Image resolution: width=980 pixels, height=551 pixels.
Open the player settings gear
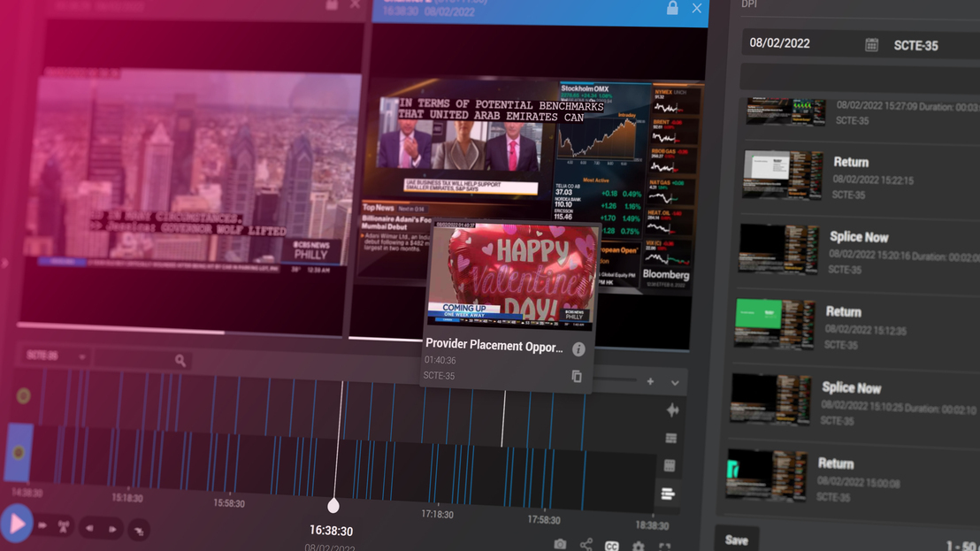[x=638, y=544]
